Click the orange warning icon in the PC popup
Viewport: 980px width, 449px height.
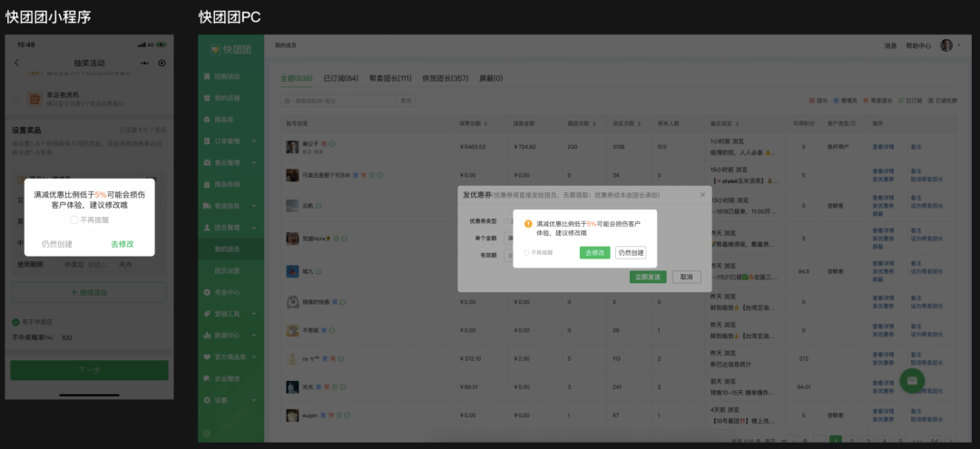(x=528, y=223)
